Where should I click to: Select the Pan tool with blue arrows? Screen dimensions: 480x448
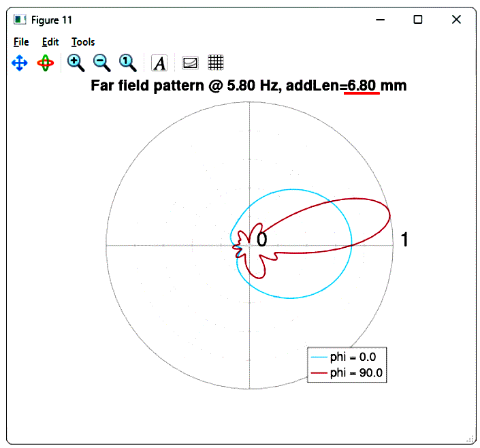(x=20, y=63)
